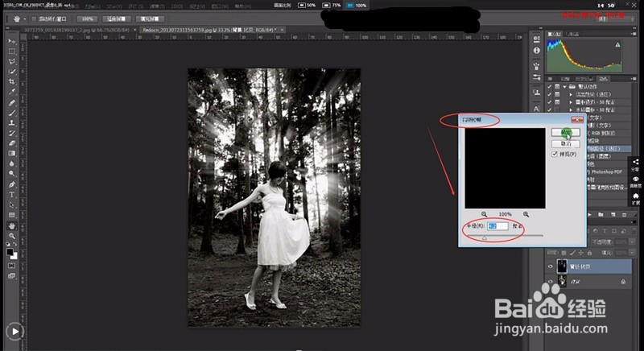Click the foreground color swatch
Image resolution: width=644 pixels, height=351 pixels.
pos(10,253)
